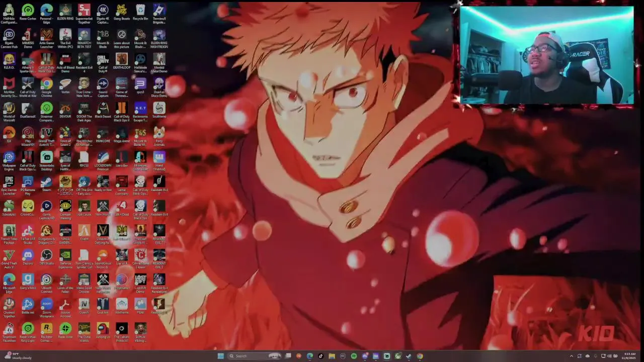Open Lost Ark desktop icon
The height and width of the screenshot is (362, 644).
tap(103, 307)
